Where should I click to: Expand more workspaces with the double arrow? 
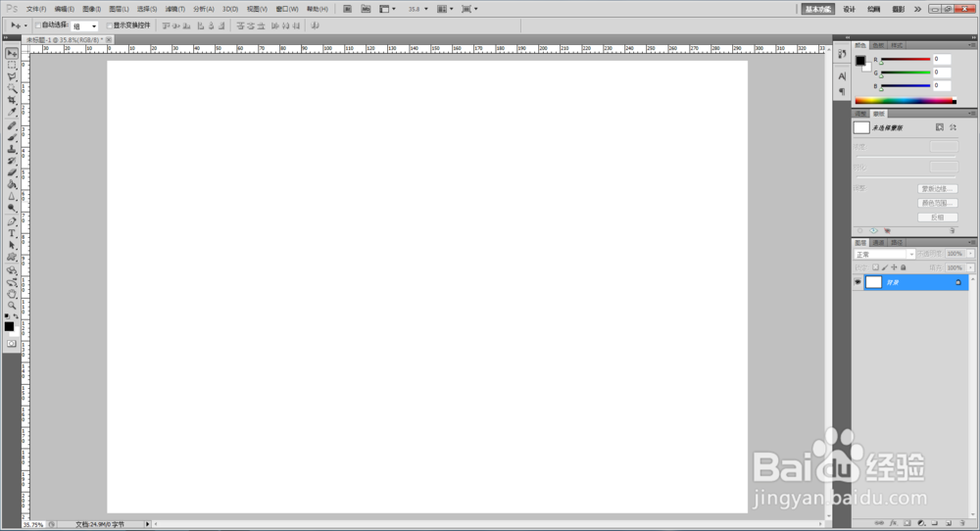(917, 10)
